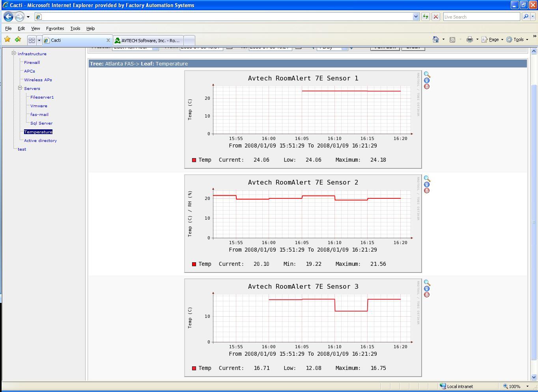This screenshot has width=538, height=392.
Task: Click Add to Favorites star-plus icon
Action: (18, 39)
